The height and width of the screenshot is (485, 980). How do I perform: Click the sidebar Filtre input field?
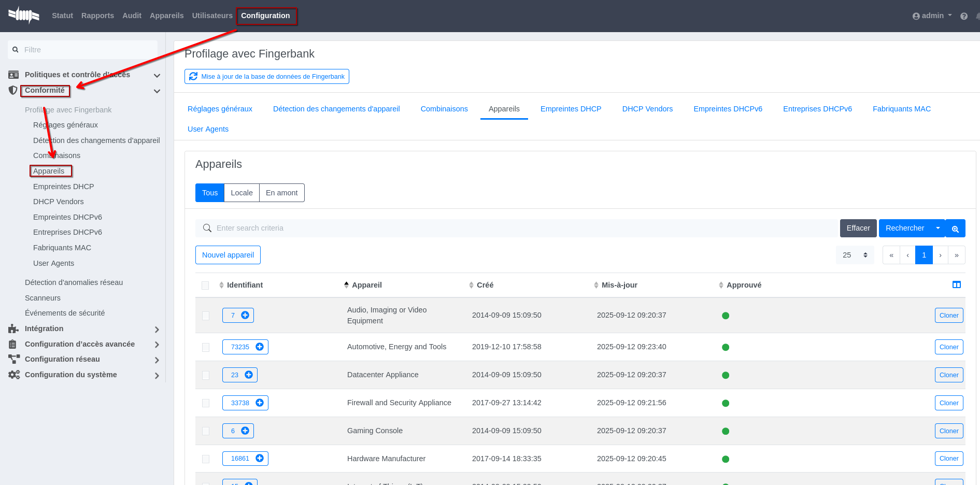[83, 50]
